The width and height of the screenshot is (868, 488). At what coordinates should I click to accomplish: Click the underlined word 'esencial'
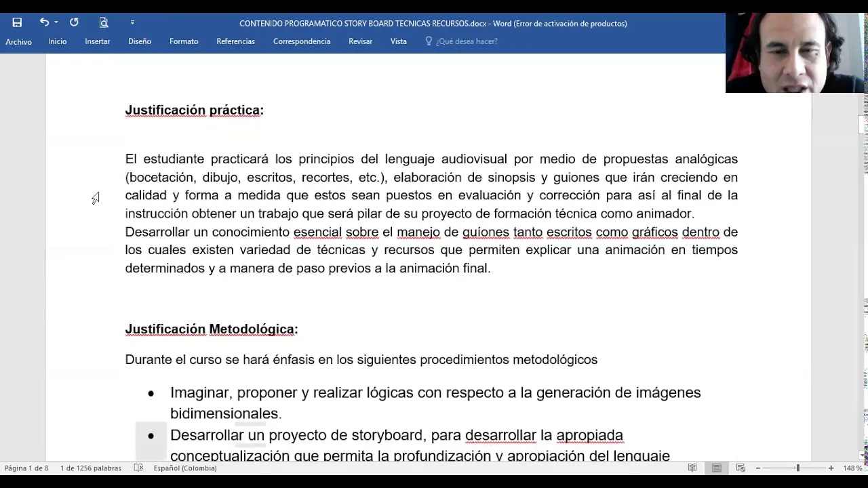(x=317, y=232)
